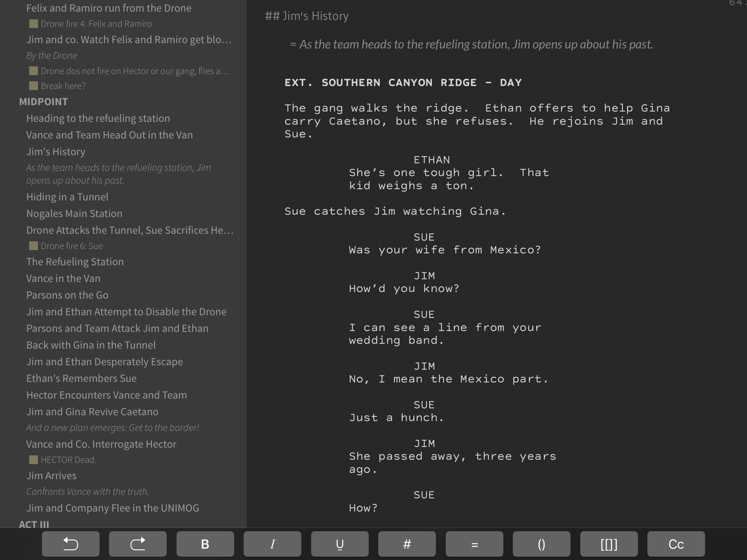This screenshot has height=560, width=747.
Task: Tap the redo arrow button
Action: pos(138,544)
